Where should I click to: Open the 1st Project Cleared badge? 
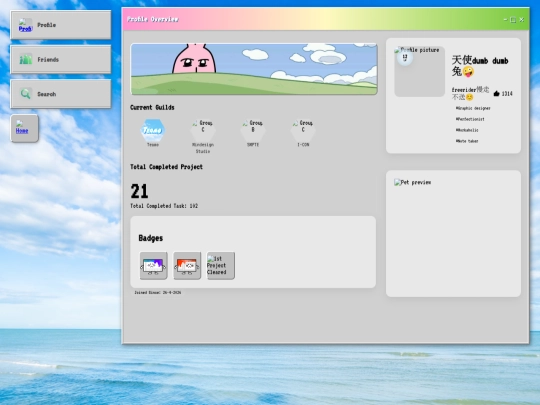220,266
